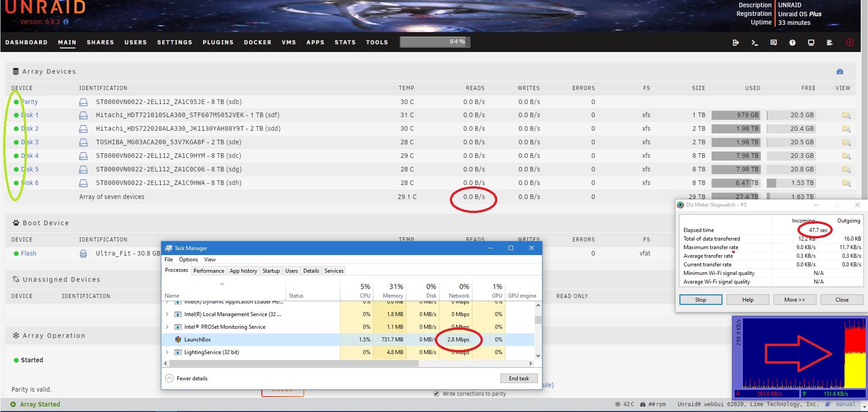
Task: Open the Parity device link
Action: pos(29,102)
